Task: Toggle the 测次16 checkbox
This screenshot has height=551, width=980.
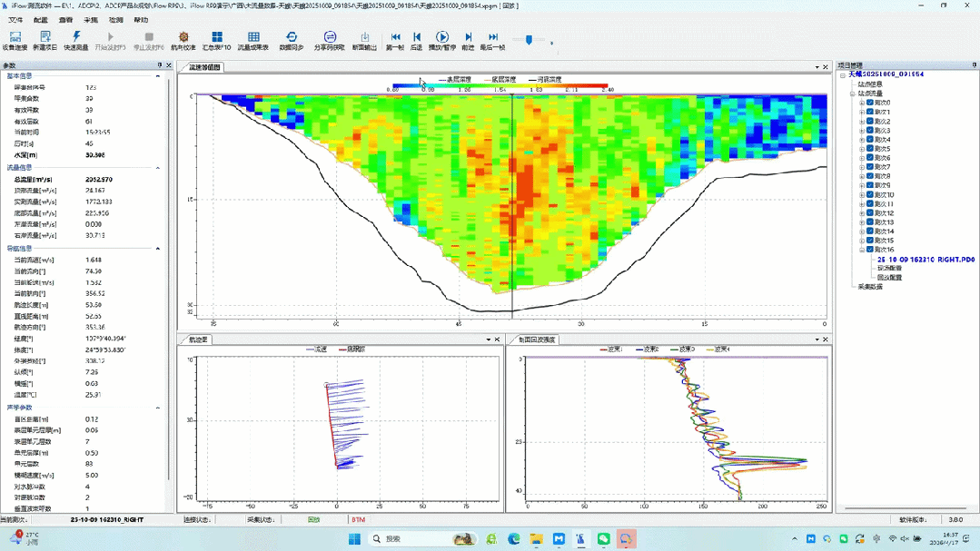Action: point(870,250)
